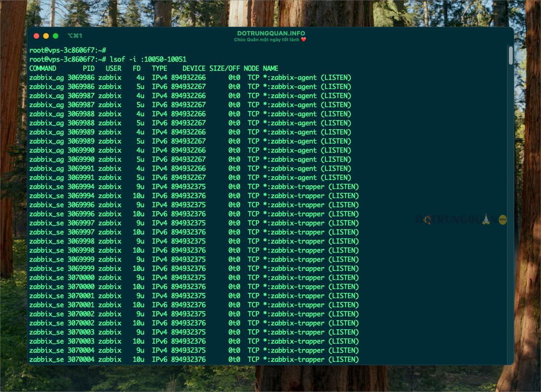The image size is (541, 392).
Task: Click the 10u descriptor for PID 3069996
Action: click(138, 214)
